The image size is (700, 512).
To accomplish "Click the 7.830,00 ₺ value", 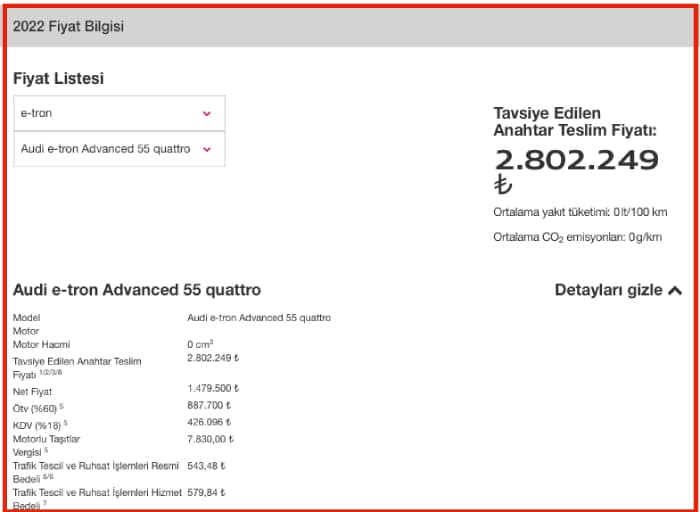I will click(210, 439).
